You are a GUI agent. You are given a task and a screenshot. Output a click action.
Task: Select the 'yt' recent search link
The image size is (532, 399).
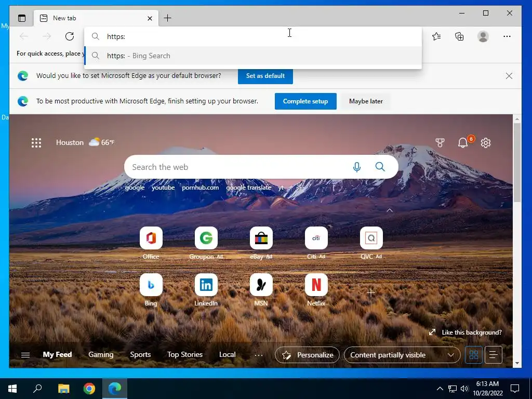(281, 188)
